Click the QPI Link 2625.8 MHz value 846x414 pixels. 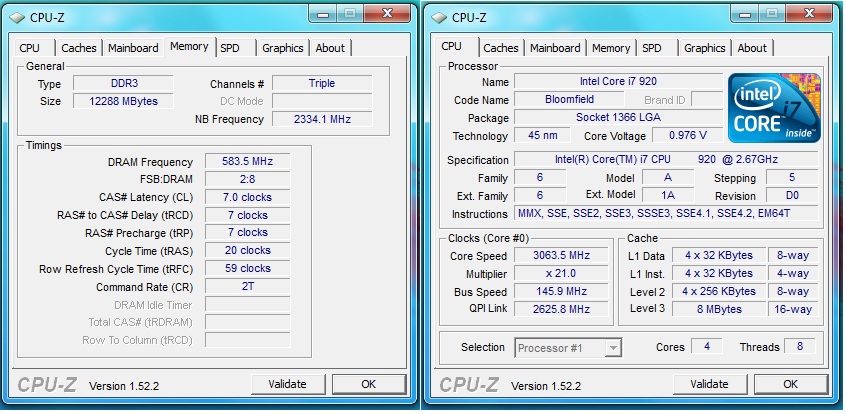point(561,309)
